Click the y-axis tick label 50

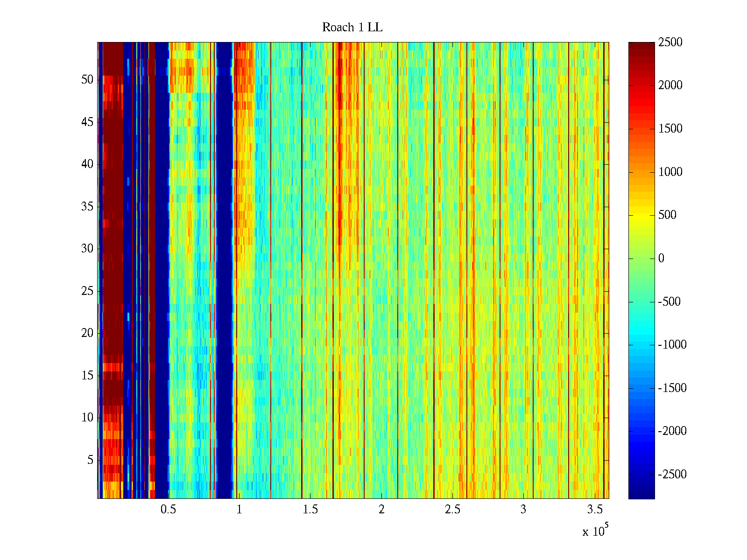87,80
